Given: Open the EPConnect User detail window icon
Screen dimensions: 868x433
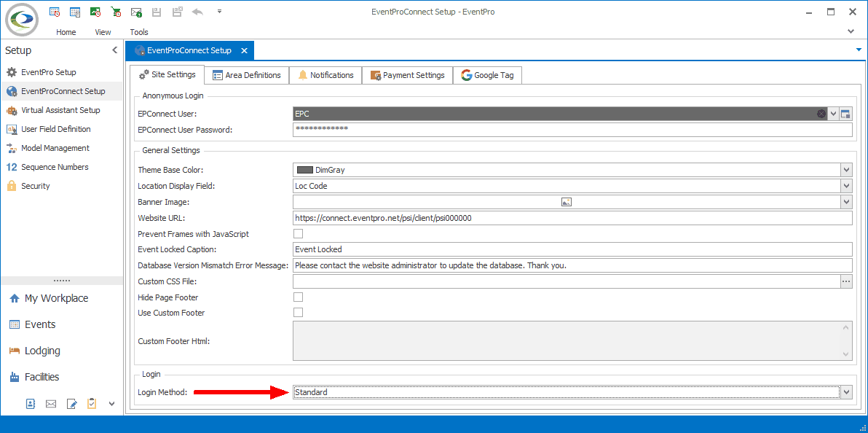Looking at the screenshot, I should coord(845,114).
